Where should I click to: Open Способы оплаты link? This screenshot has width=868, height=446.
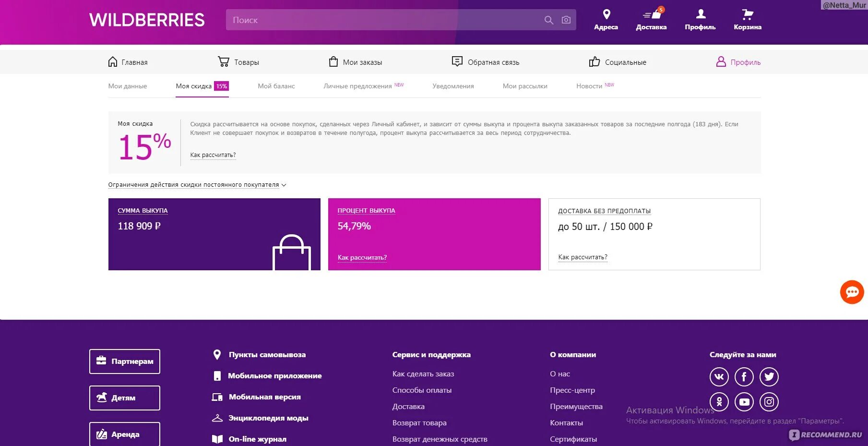[422, 390]
